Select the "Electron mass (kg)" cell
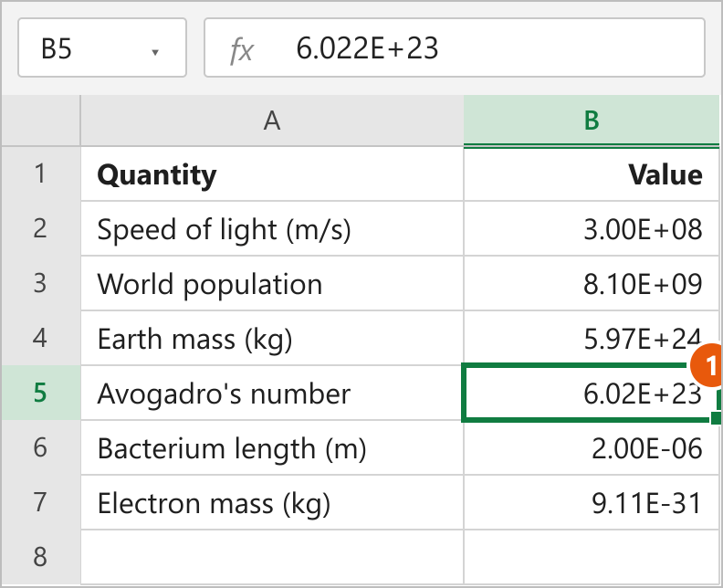Image resolution: width=723 pixels, height=588 pixels. pos(272,503)
